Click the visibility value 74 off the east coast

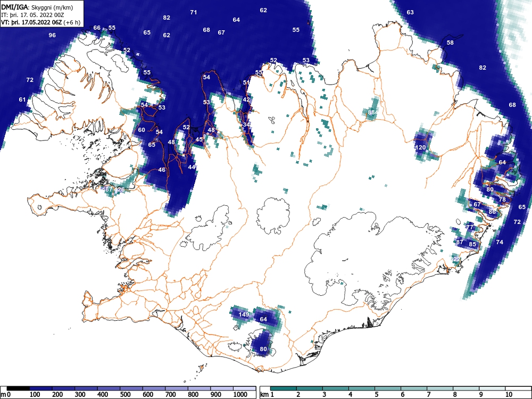500,242
